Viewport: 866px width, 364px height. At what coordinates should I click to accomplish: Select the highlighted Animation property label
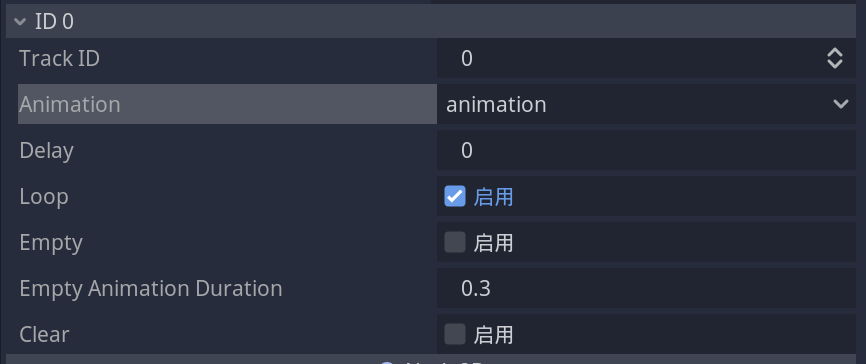pyautogui.click(x=228, y=104)
